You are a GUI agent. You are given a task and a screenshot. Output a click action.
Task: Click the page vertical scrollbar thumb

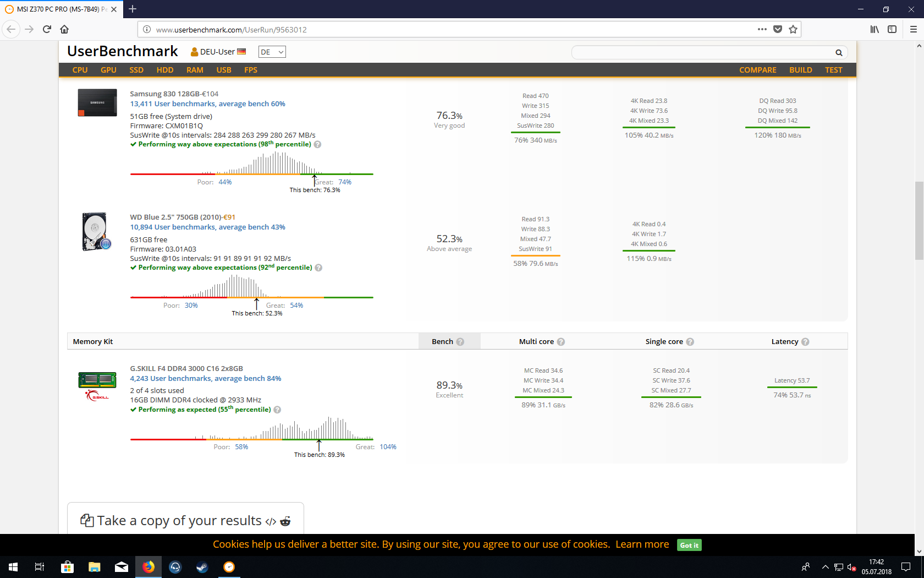919,220
